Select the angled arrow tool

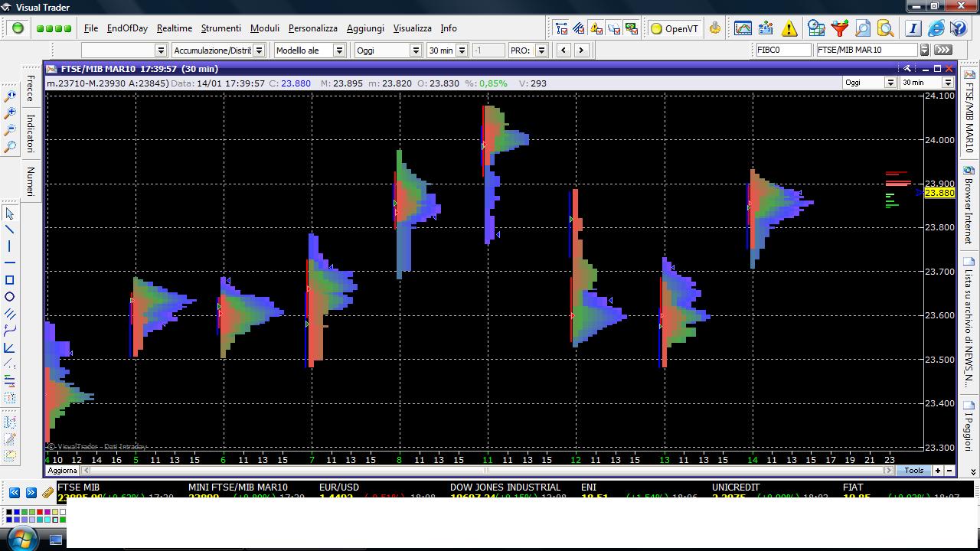tap(9, 347)
